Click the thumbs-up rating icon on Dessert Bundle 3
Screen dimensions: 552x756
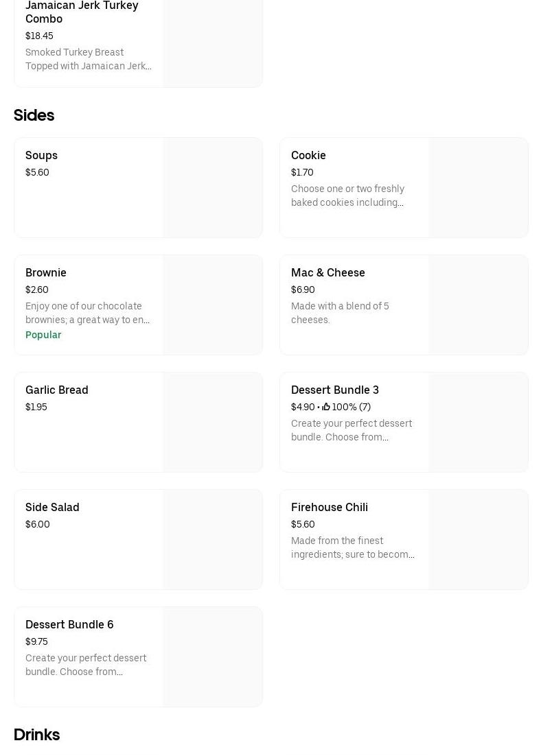click(x=326, y=407)
